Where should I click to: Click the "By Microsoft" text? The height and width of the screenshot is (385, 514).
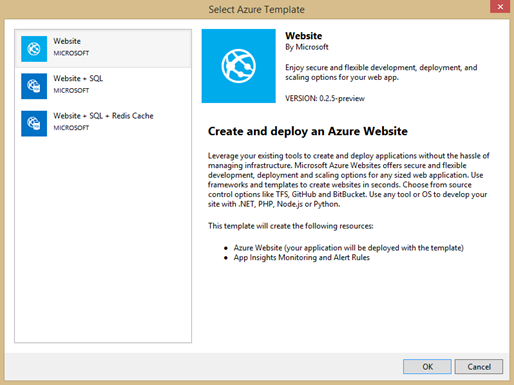(307, 47)
